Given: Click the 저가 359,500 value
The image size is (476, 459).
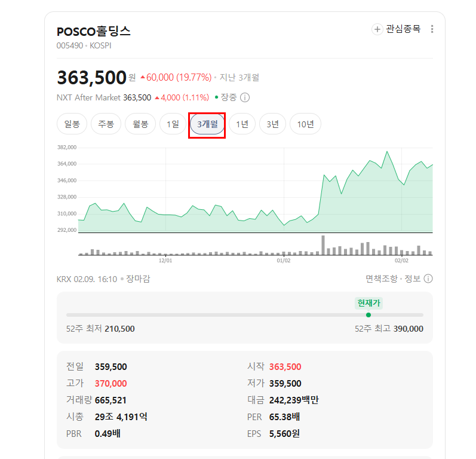Looking at the screenshot, I should coord(285,383).
